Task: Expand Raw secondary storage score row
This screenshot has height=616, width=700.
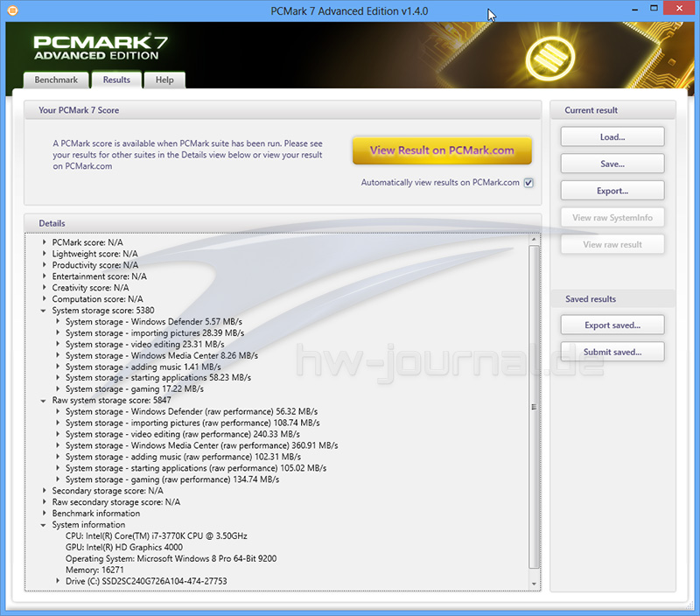Action: pos(45,501)
